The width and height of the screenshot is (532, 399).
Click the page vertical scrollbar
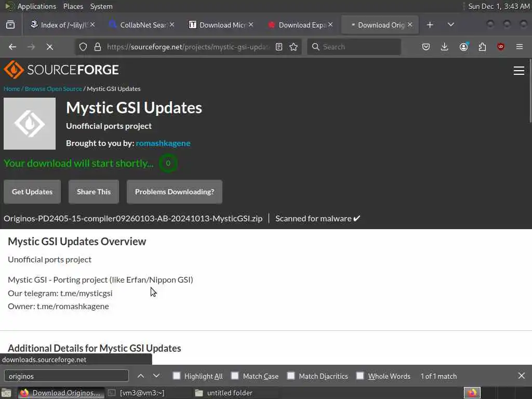click(x=530, y=90)
